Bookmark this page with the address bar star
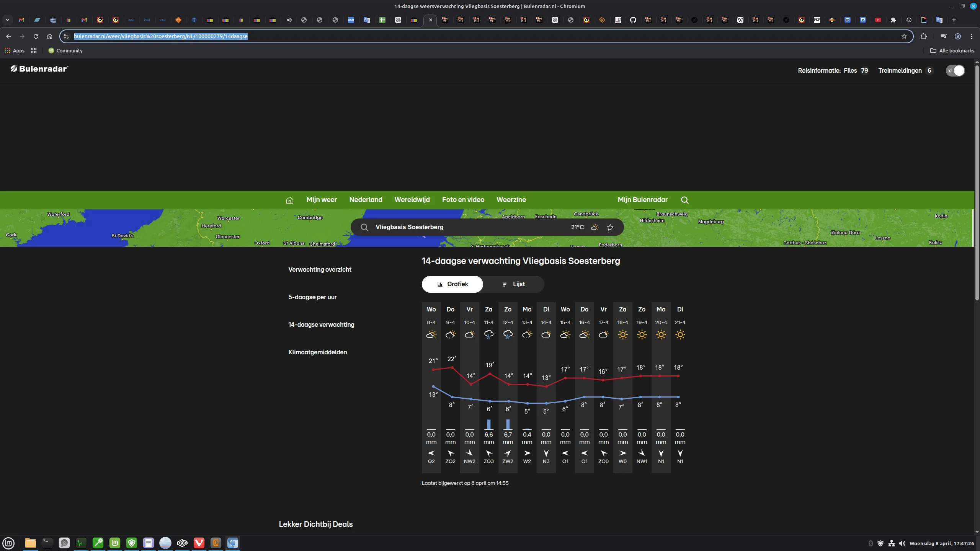This screenshot has width=980, height=551. (x=904, y=36)
